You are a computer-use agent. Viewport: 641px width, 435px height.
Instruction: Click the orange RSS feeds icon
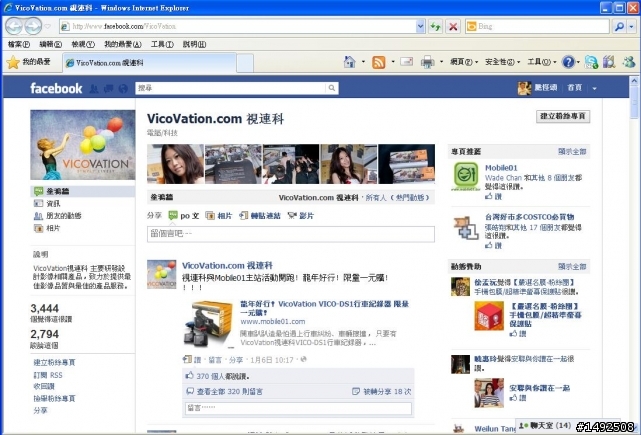click(379, 62)
